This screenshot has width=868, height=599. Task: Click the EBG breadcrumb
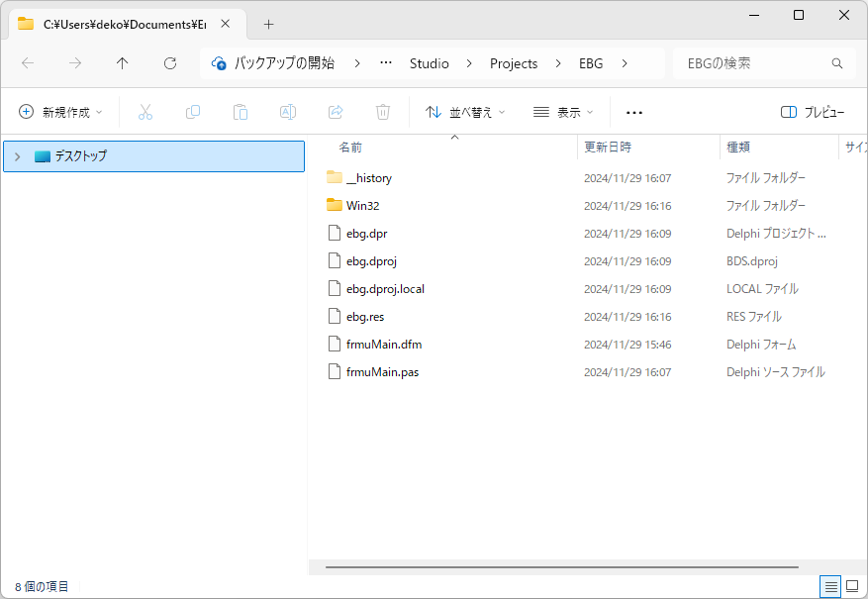tap(591, 63)
